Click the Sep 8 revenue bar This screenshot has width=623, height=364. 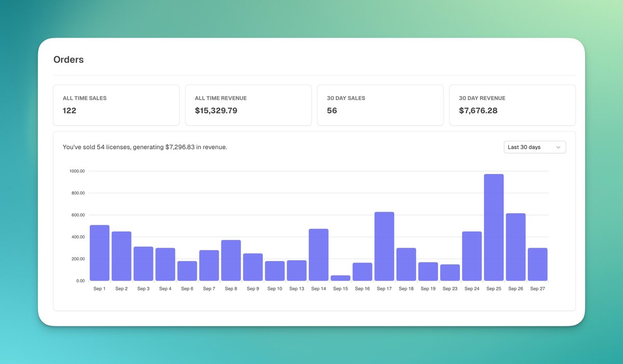231,260
